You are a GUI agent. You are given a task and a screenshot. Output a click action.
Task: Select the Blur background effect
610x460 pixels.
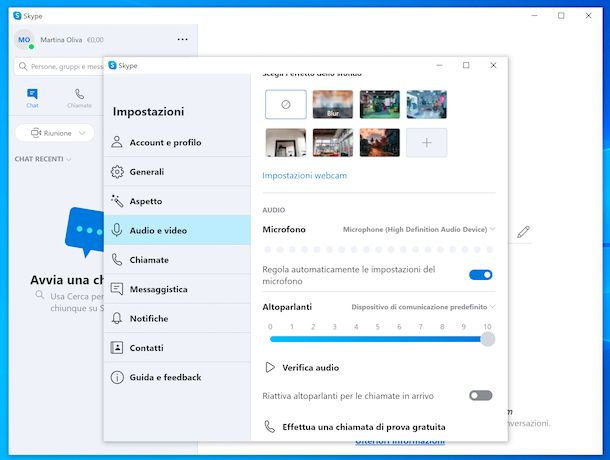click(333, 104)
